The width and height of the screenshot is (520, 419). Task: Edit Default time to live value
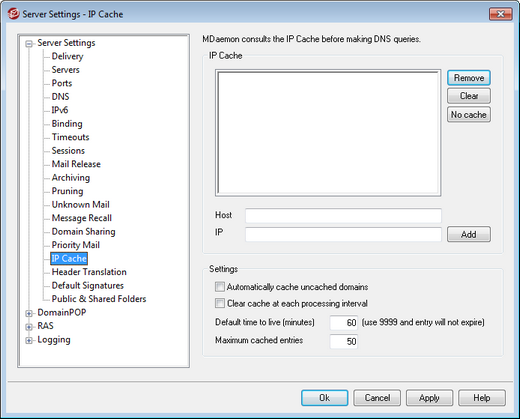(344, 323)
